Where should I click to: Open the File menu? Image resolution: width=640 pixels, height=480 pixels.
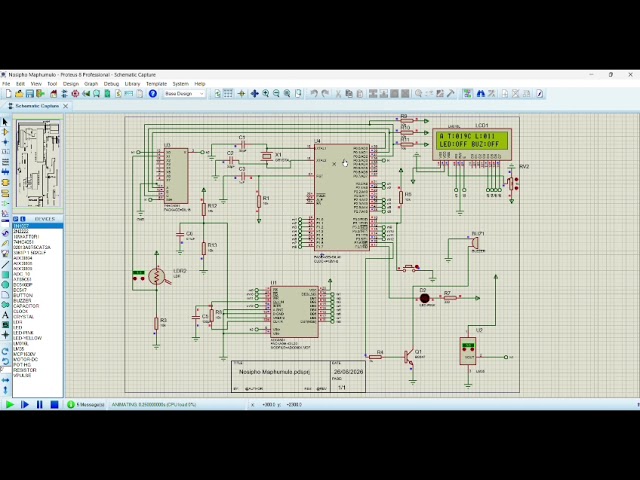(6, 84)
